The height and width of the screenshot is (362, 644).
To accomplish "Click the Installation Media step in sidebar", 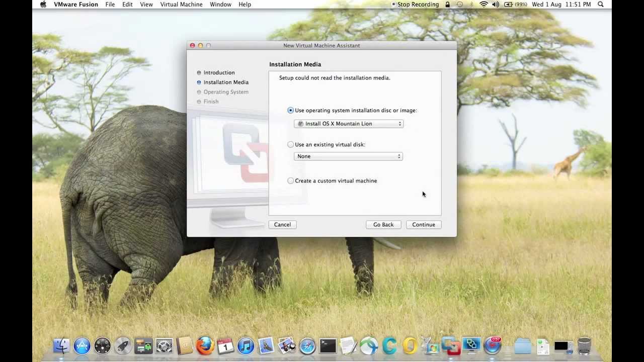I will tap(226, 82).
